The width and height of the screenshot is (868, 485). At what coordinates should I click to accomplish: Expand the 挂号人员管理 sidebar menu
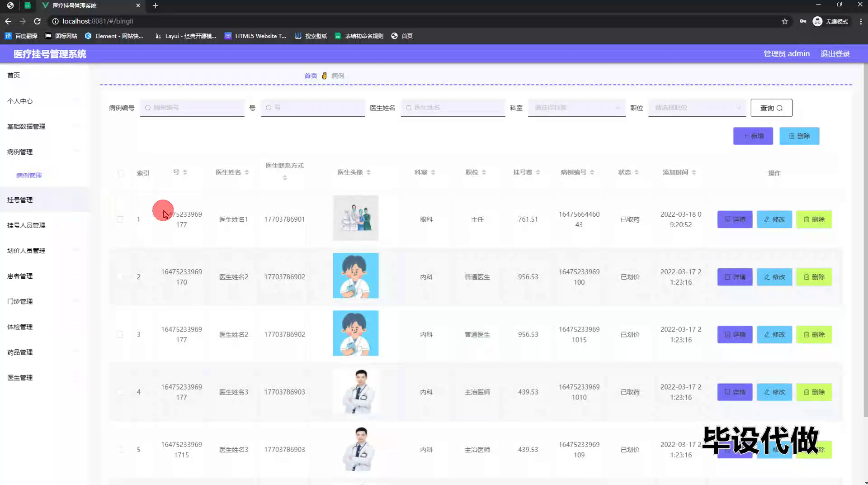(44, 225)
